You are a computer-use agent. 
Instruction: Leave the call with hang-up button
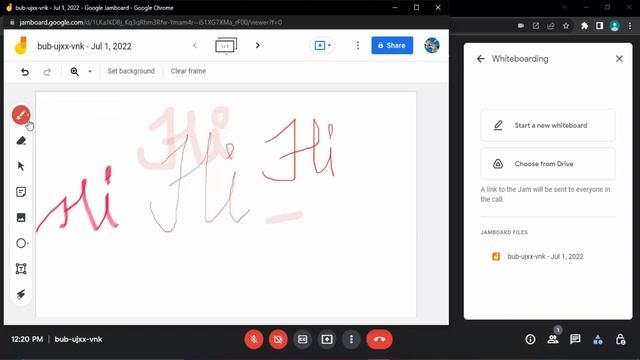point(379,339)
